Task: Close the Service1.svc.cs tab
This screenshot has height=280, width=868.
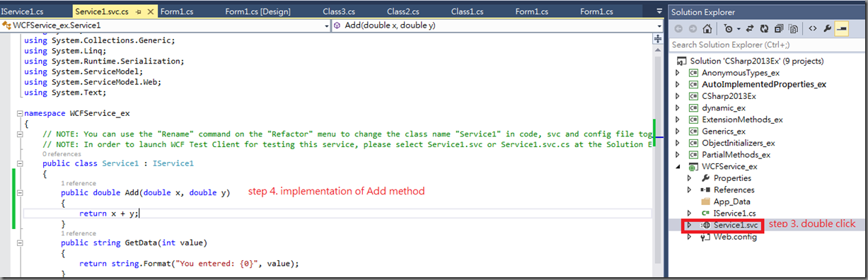Action: tap(150, 11)
